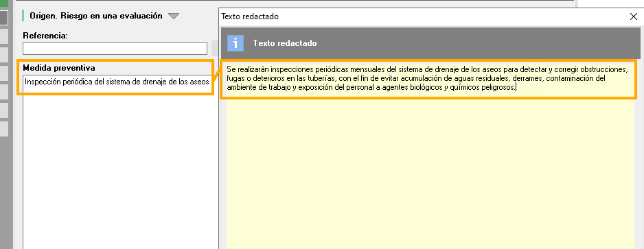Click the small gray button beside the Referencia field
Image resolution: width=644 pixels, height=249 pixels.
pos(214,49)
